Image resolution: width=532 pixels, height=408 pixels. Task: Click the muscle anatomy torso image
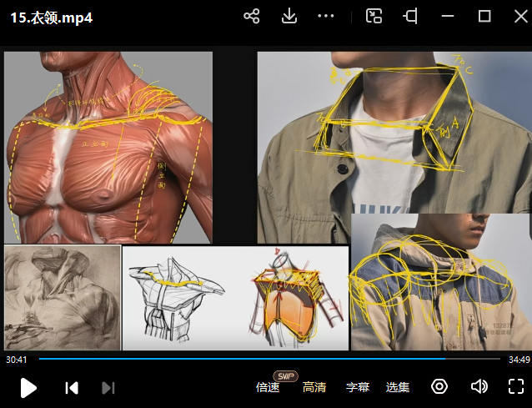tap(108, 146)
